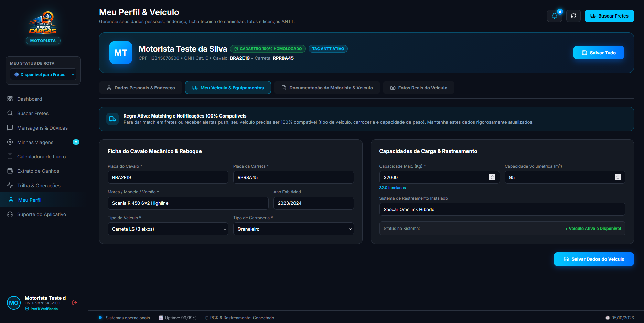
Task: Select Meu Veículo & Equipamentos tab
Action: point(228,88)
